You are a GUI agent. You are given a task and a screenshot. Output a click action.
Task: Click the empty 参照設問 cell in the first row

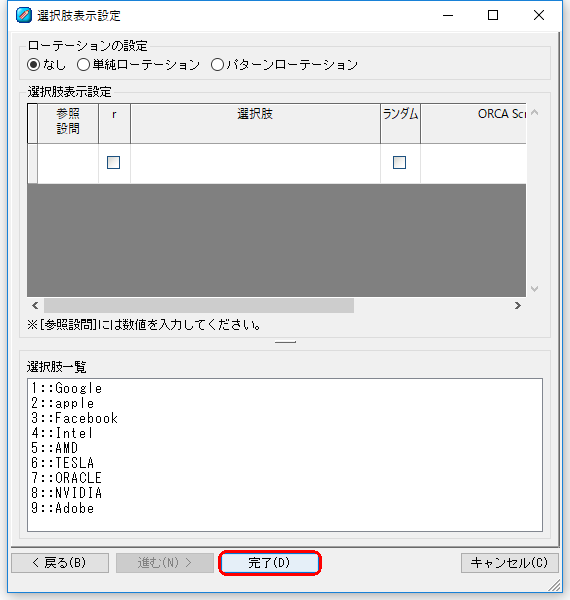[x=68, y=164]
